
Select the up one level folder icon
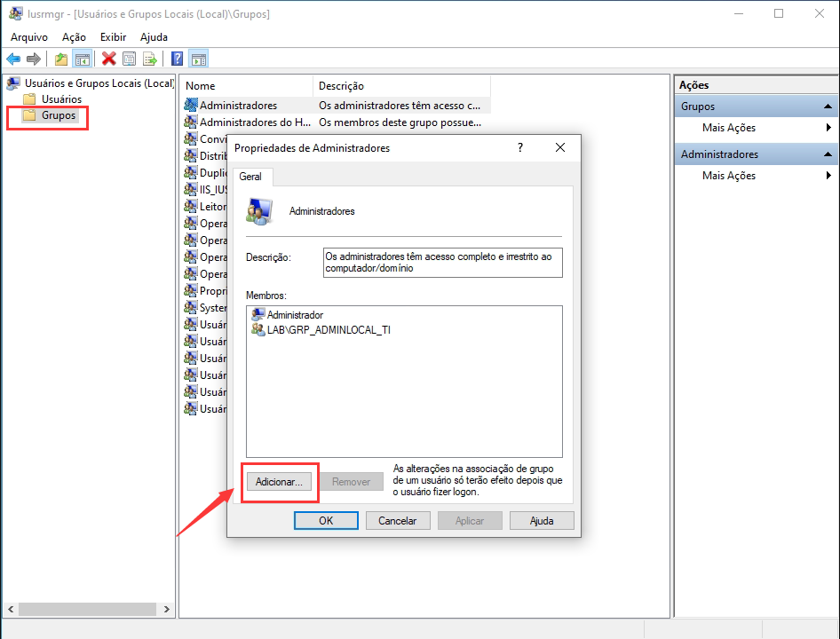coord(59,59)
